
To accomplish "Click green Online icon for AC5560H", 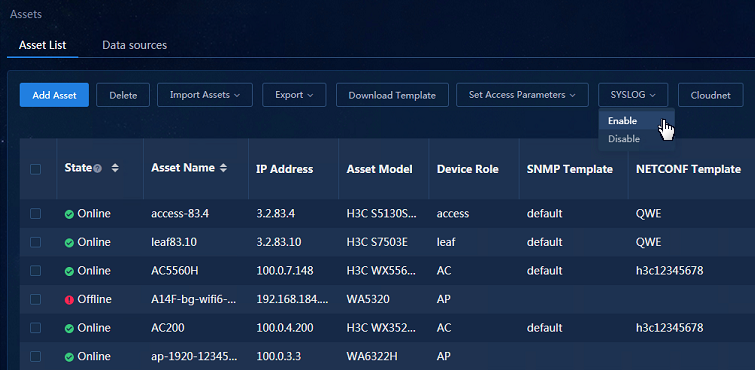I will [69, 271].
